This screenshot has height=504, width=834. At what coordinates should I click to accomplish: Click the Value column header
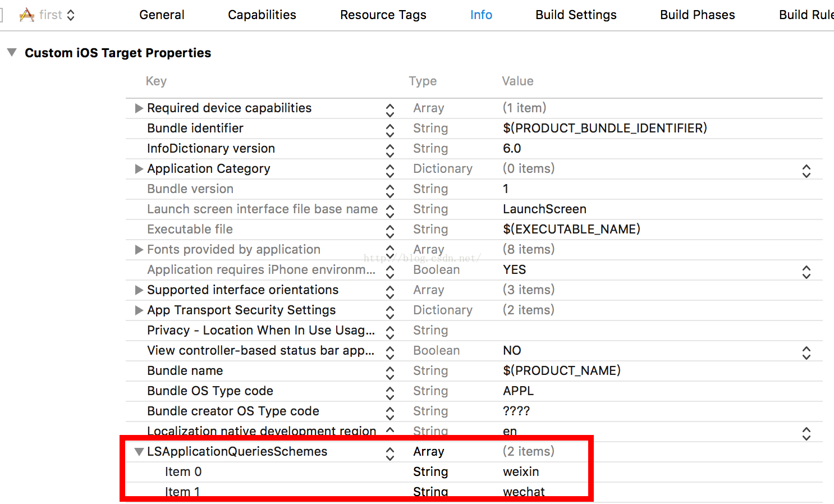(x=517, y=81)
